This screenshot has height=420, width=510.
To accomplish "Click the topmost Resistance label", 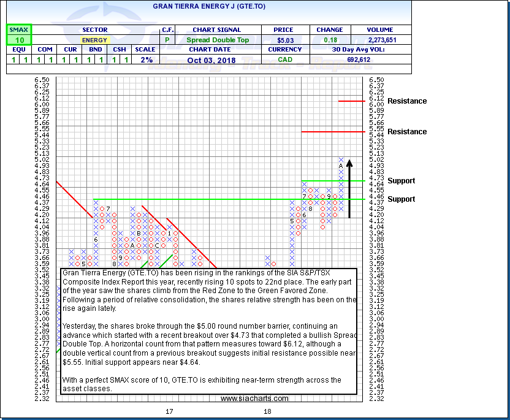I will [407, 101].
